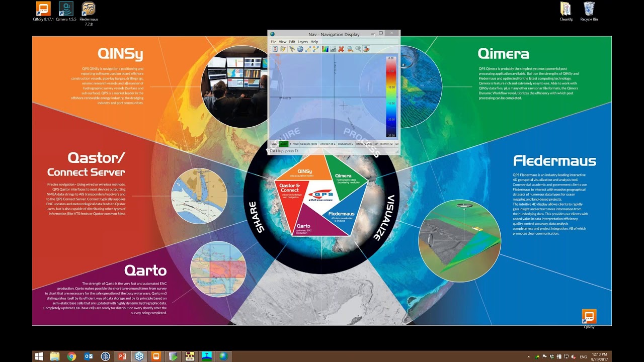Open File Explorer from the taskbar

[x=55, y=356]
